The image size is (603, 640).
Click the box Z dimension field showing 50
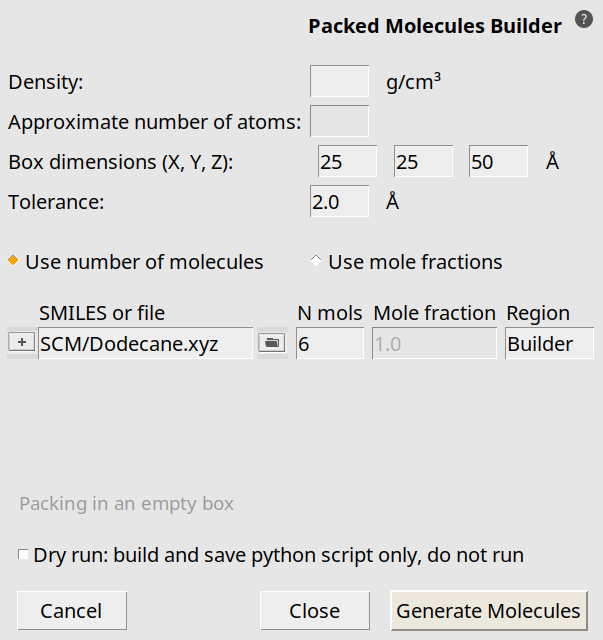coord(498,161)
